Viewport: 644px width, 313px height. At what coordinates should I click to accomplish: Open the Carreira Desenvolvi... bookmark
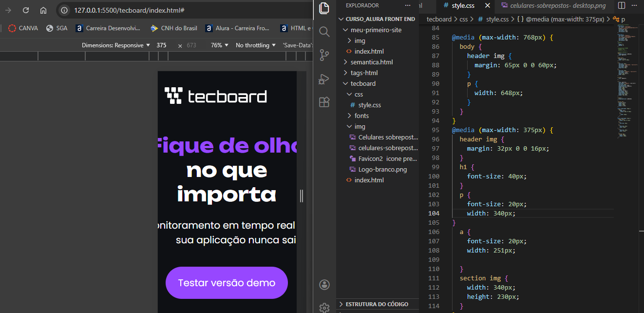coord(108,28)
